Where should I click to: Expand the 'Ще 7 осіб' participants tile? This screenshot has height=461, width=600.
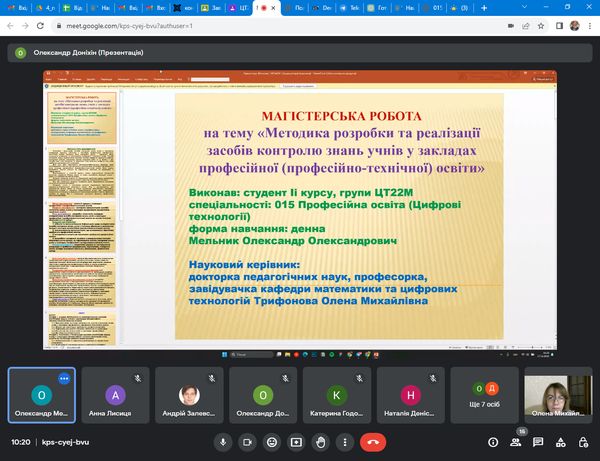(485, 396)
